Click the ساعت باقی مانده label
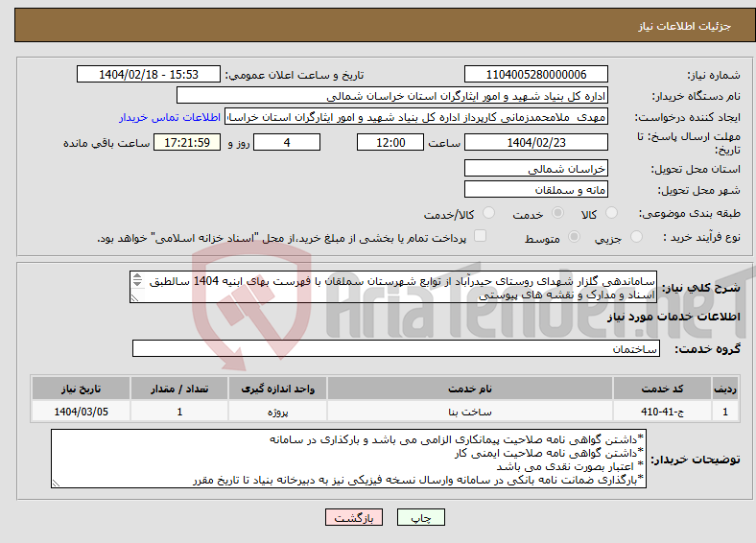Screen dimensions: 756x543 (106, 143)
